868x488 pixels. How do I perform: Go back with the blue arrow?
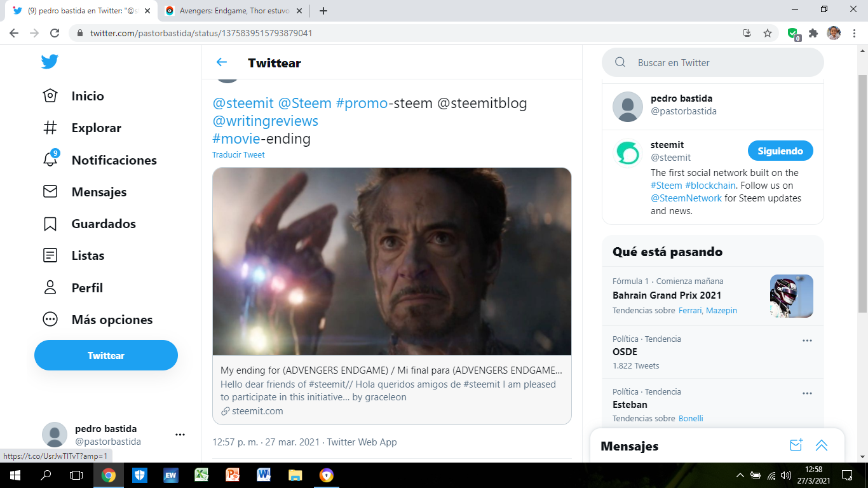[x=222, y=62]
